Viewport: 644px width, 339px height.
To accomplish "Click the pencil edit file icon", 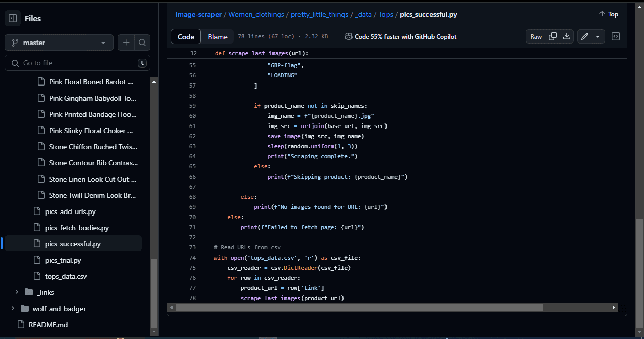I will point(584,36).
